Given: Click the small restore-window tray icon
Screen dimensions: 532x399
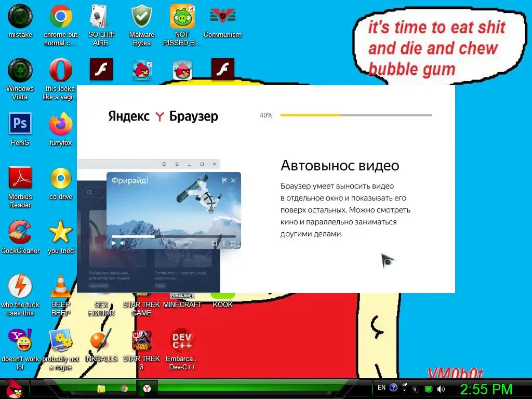Looking at the screenshot, I should [404, 385].
